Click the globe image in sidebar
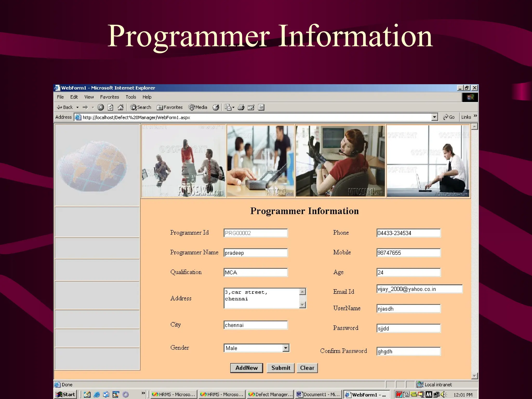The height and width of the screenshot is (399, 532). (x=93, y=166)
